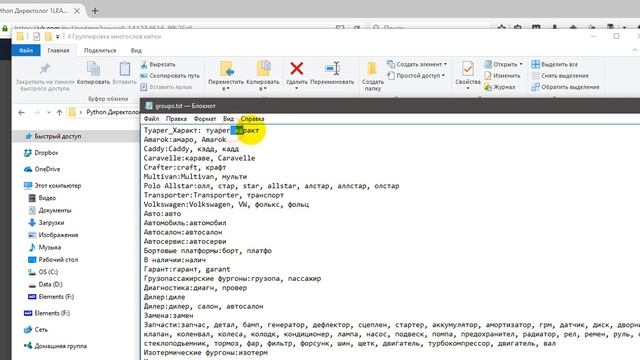Switch to Главная ribbon tab

[x=58, y=50]
